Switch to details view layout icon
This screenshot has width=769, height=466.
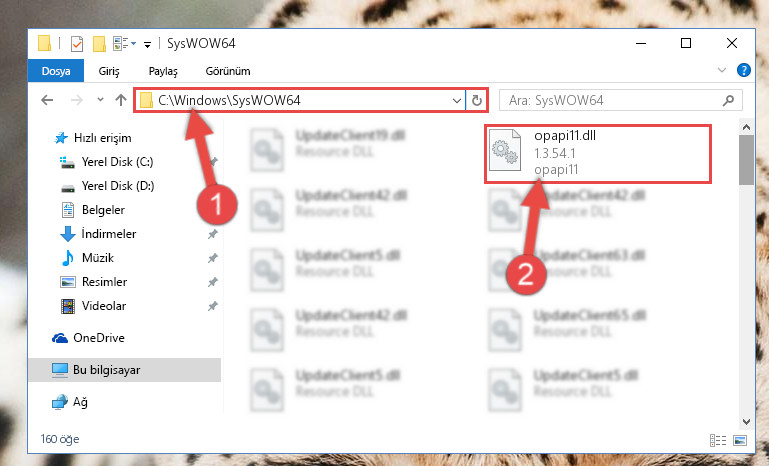click(718, 440)
